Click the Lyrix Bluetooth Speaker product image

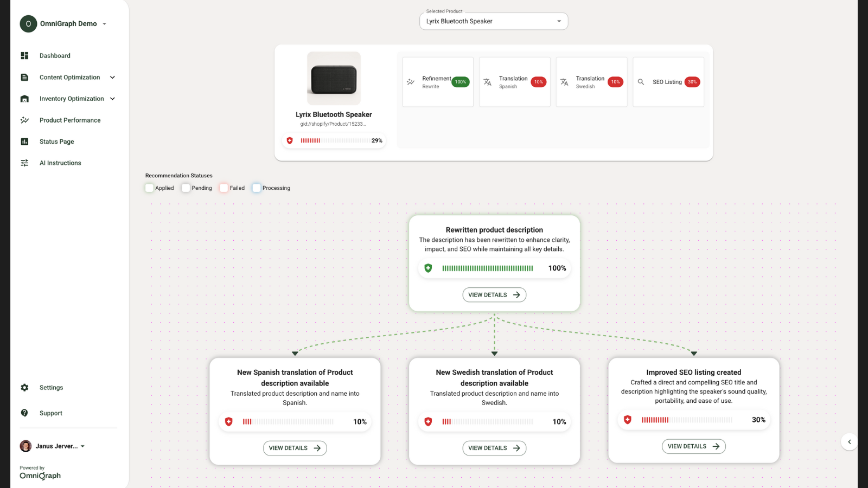(x=334, y=79)
